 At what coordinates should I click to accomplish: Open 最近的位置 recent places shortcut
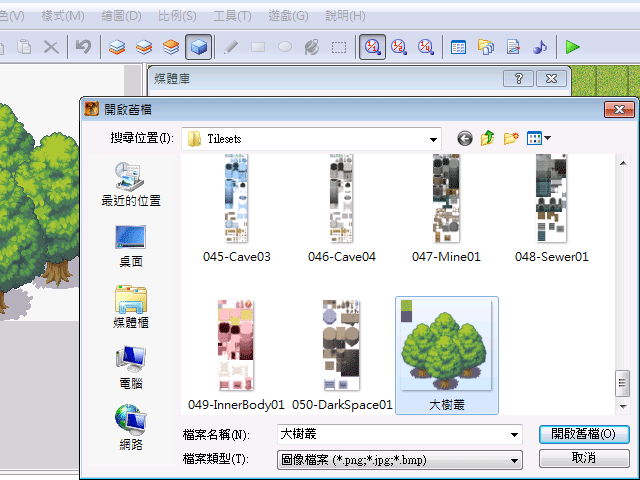(x=131, y=184)
